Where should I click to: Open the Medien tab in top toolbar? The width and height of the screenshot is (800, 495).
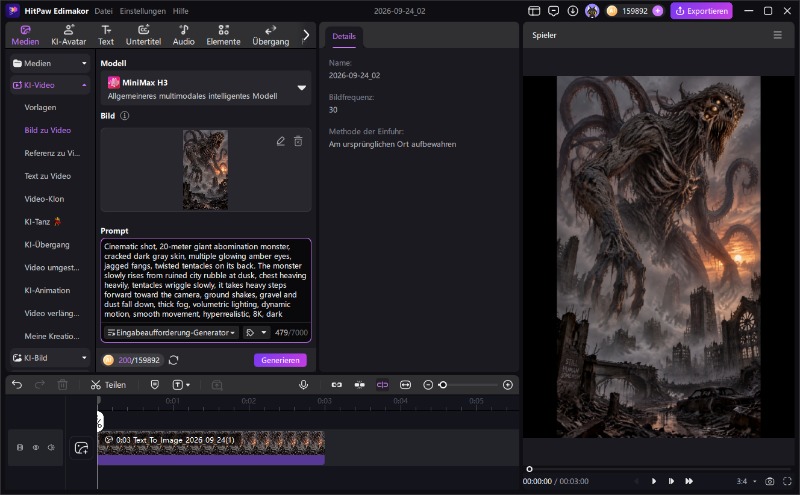[26, 35]
